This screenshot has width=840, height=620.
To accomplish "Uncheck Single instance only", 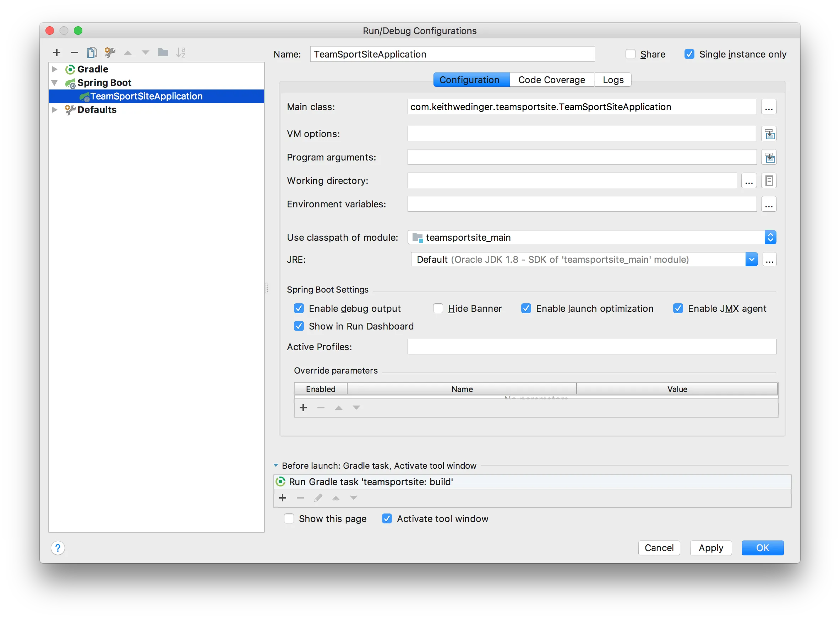I will [689, 54].
